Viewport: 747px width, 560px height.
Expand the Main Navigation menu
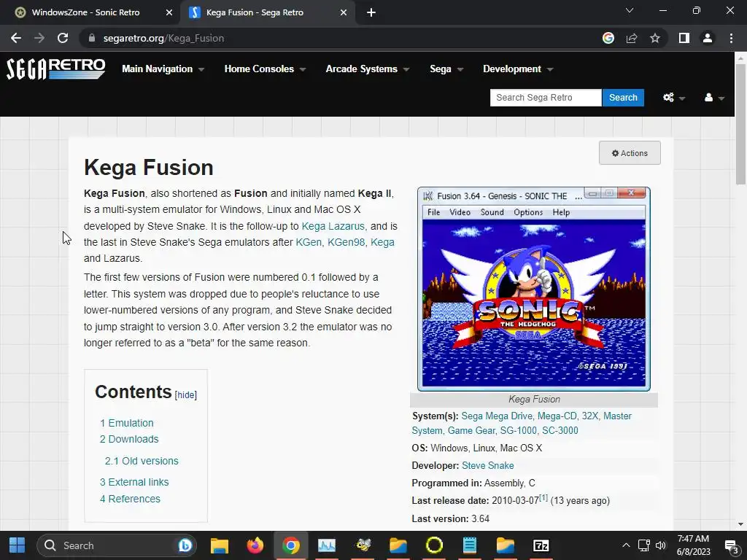(163, 69)
